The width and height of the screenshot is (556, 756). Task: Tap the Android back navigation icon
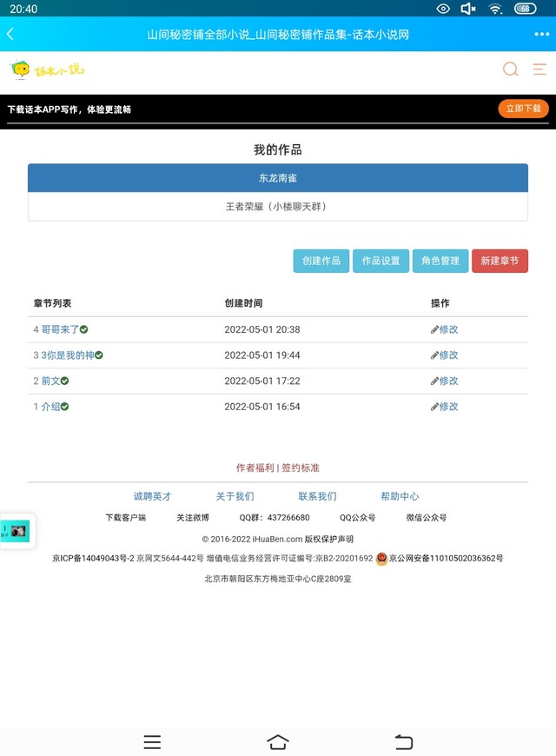[404, 741]
